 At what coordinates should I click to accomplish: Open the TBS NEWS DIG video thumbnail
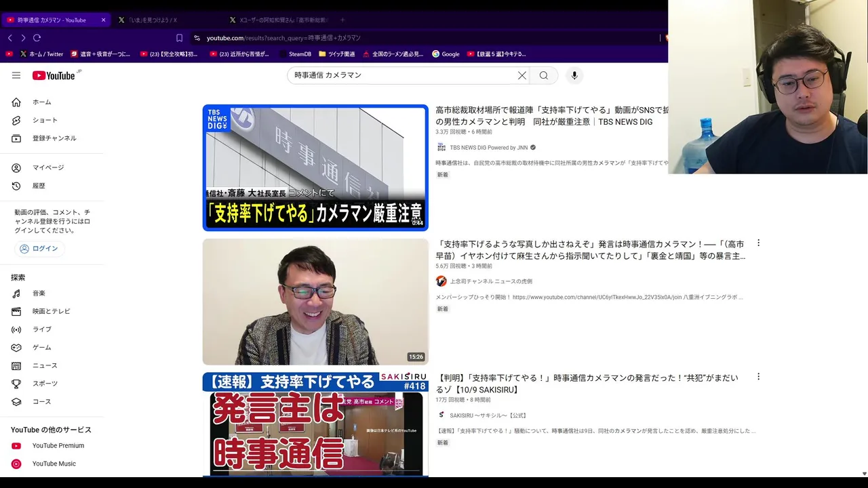(x=315, y=167)
